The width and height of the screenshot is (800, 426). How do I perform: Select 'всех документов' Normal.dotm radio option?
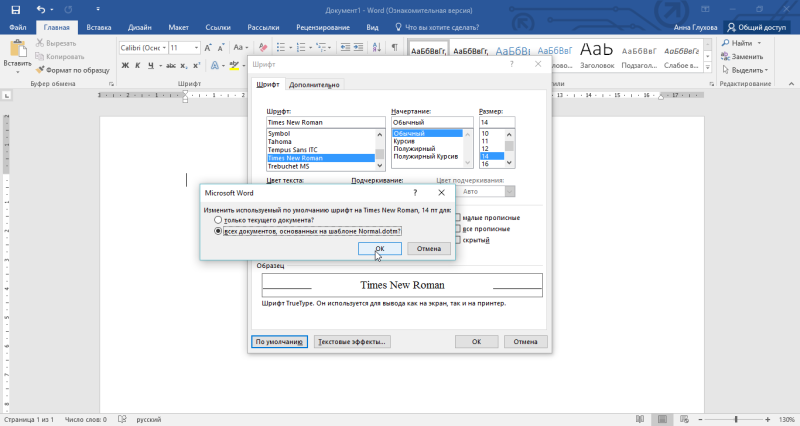219,231
